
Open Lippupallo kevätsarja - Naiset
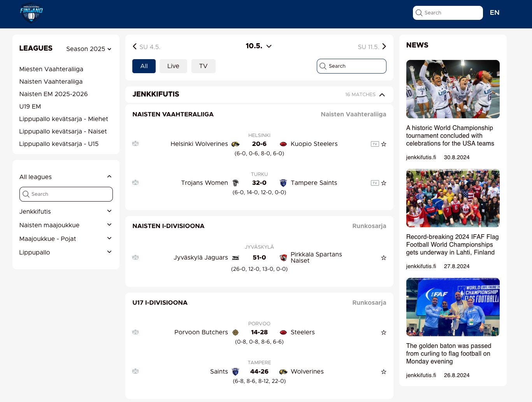63,132
